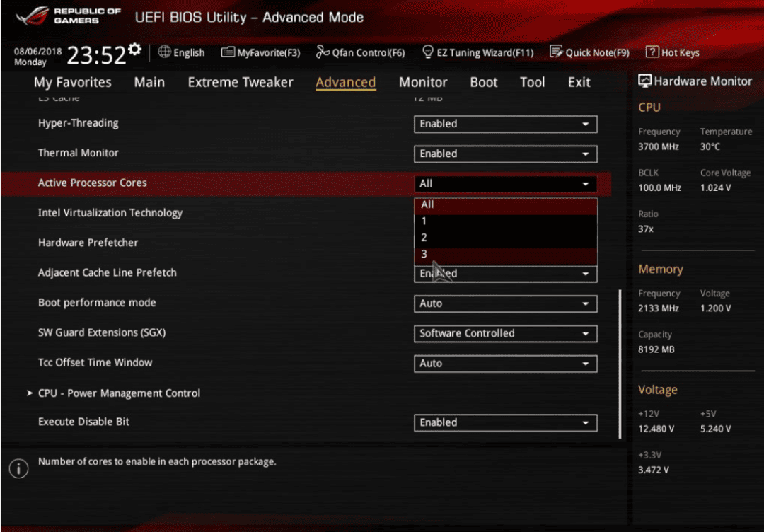Choose 3 active processor cores
This screenshot has width=764, height=532.
pos(505,254)
